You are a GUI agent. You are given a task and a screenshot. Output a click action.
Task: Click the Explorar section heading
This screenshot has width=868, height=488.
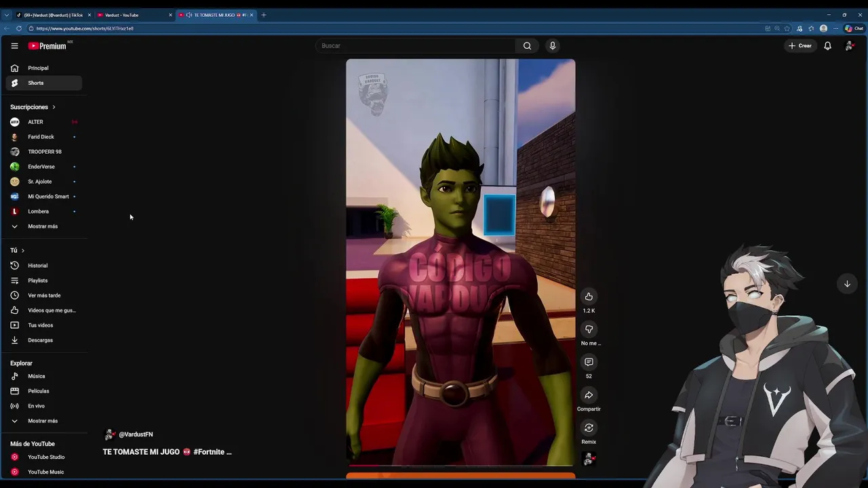[x=21, y=363]
